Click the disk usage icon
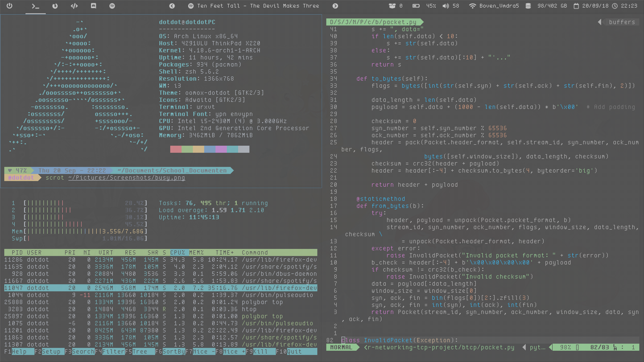This screenshot has width=644, height=362. (528, 6)
